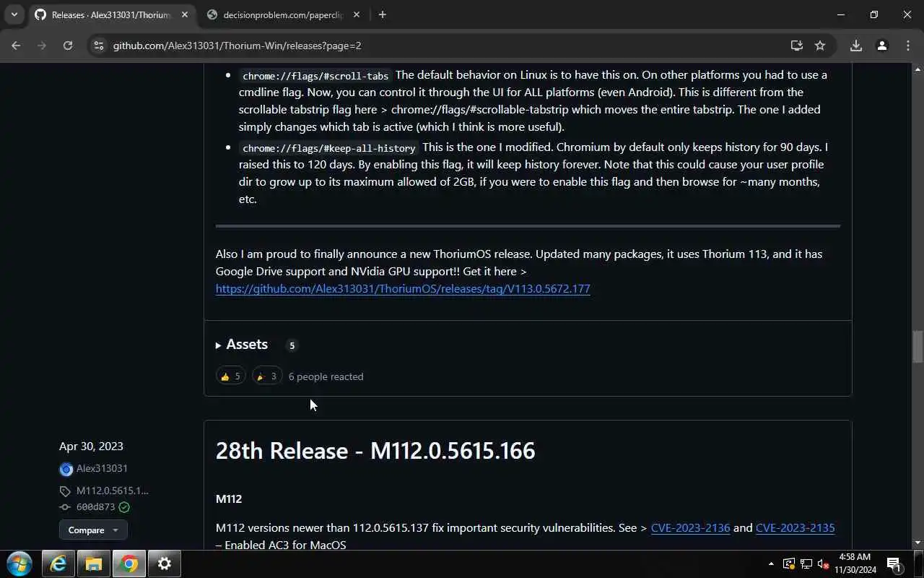The height and width of the screenshot is (578, 924).
Task: Open the tab search dropdown arrow
Action: [14, 14]
